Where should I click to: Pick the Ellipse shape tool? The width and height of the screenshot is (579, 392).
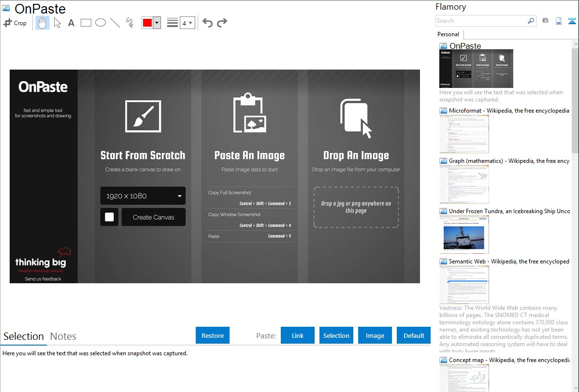101,23
